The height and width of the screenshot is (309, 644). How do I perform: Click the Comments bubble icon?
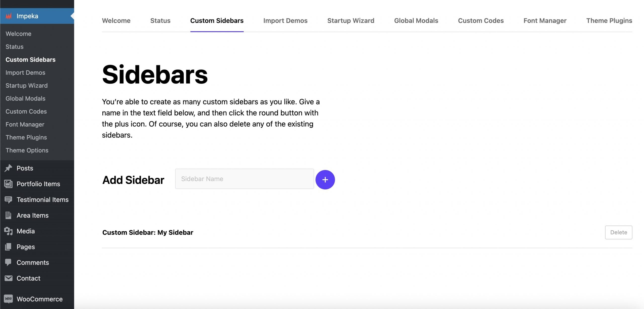(x=8, y=263)
